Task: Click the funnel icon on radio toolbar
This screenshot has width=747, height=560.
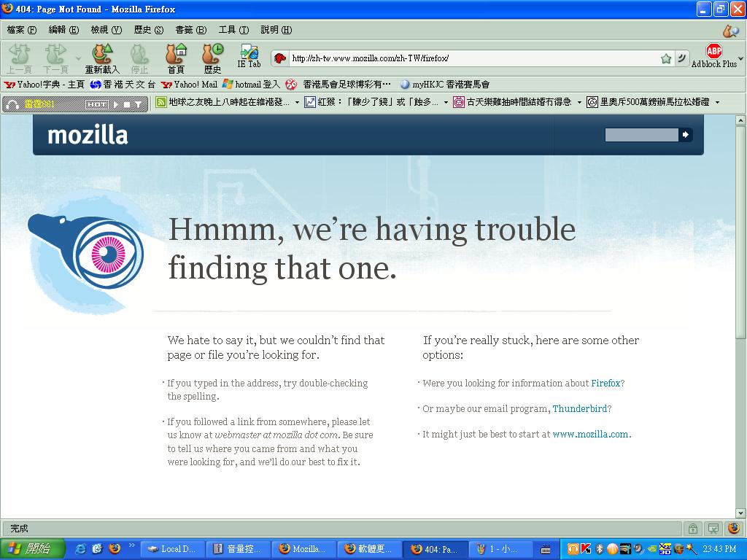Action: (x=138, y=104)
